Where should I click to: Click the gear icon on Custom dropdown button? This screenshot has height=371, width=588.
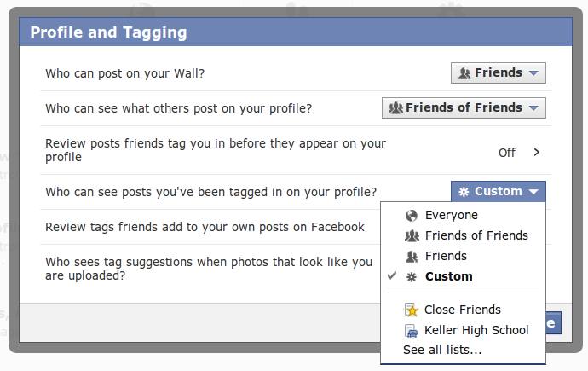click(464, 192)
